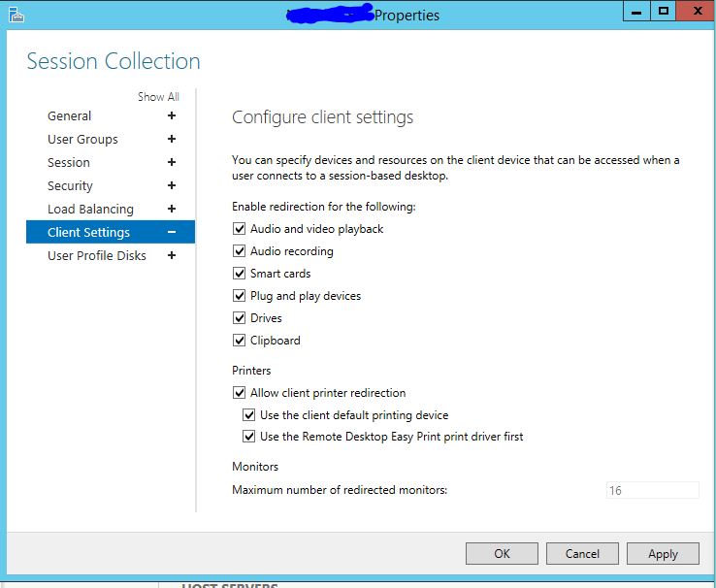
Task: Click the Monitors section label
Action: (x=255, y=467)
